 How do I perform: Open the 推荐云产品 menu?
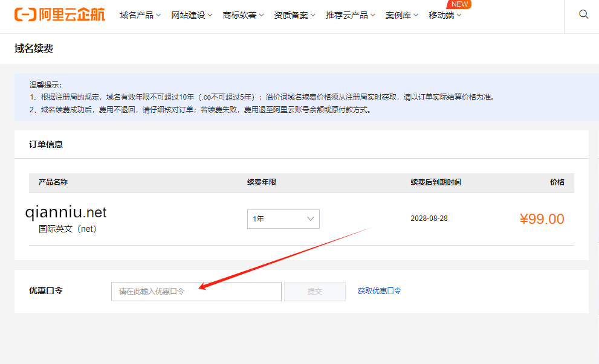(x=346, y=14)
